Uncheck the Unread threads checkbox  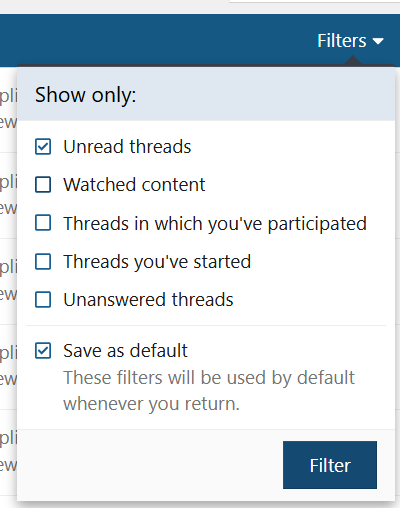coord(43,147)
